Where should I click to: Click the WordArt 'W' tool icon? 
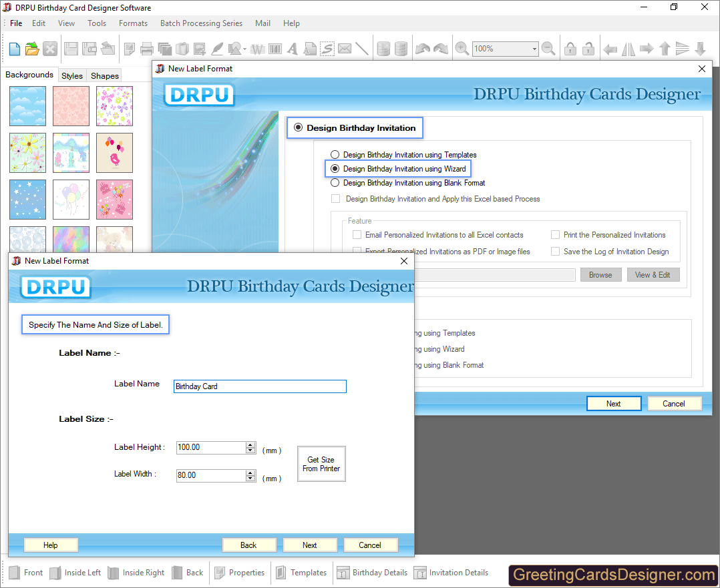click(258, 49)
